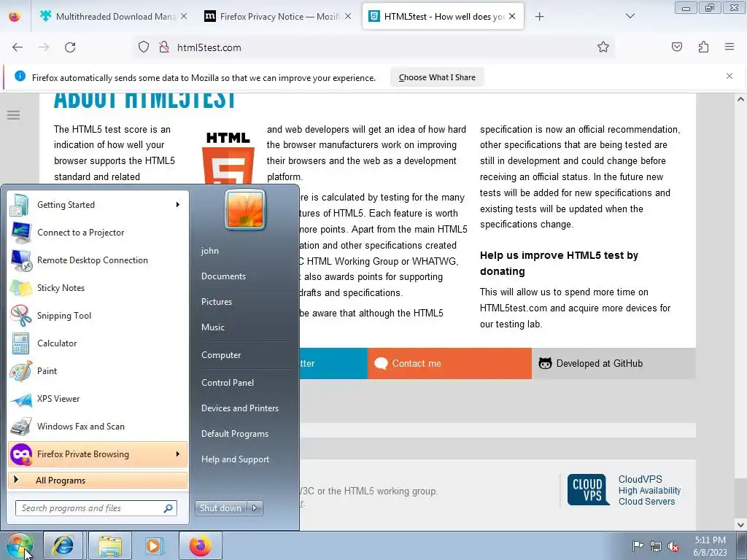Image resolution: width=747 pixels, height=560 pixels.
Task: Click the Firefox taskbar icon
Action: click(200, 545)
